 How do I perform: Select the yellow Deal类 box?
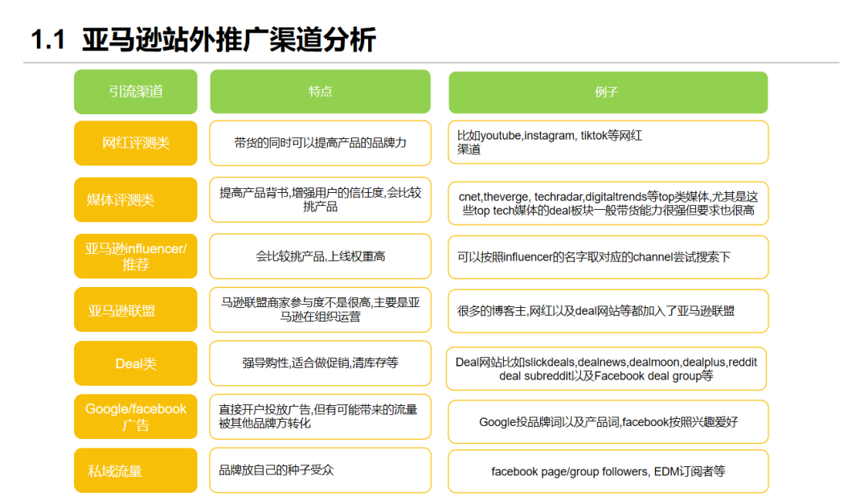tap(136, 363)
